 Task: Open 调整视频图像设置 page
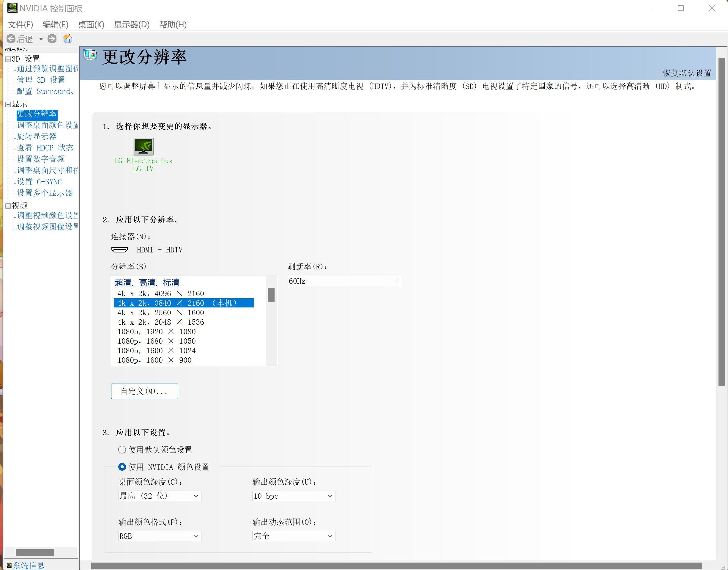(47, 227)
